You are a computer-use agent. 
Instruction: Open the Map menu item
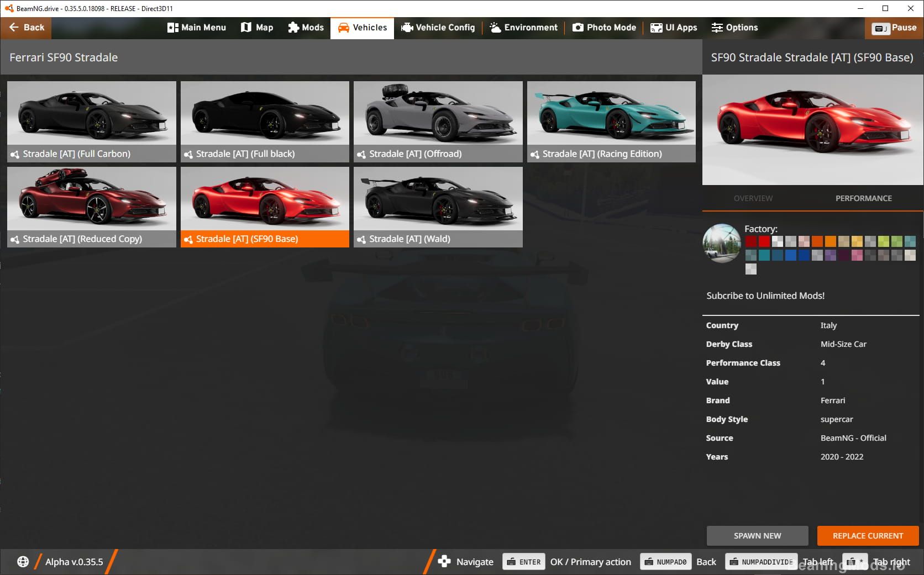[257, 28]
